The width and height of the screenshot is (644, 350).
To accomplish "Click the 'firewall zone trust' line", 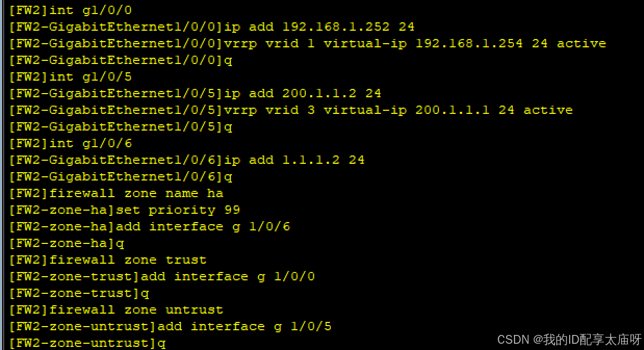I will (x=108, y=260).
